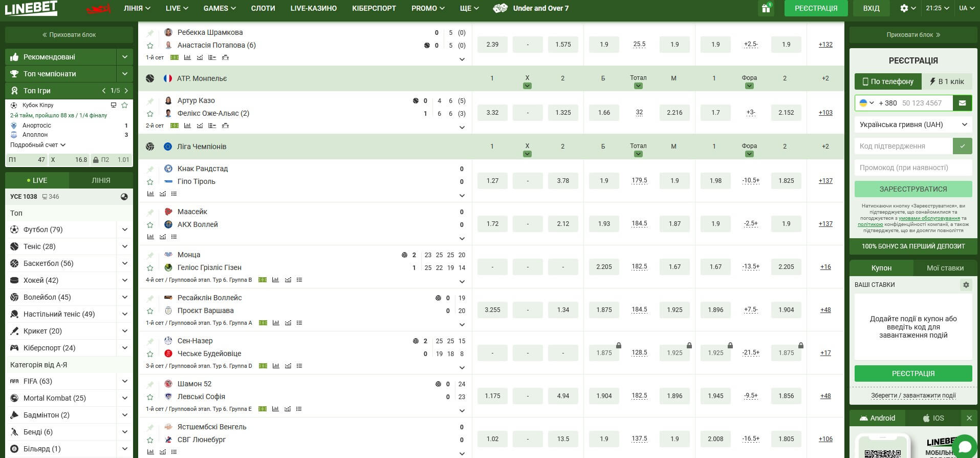The width and height of the screenshot is (980, 458).
Task: Open +137 more markets for Кнак Рандстад
Action: tap(825, 181)
